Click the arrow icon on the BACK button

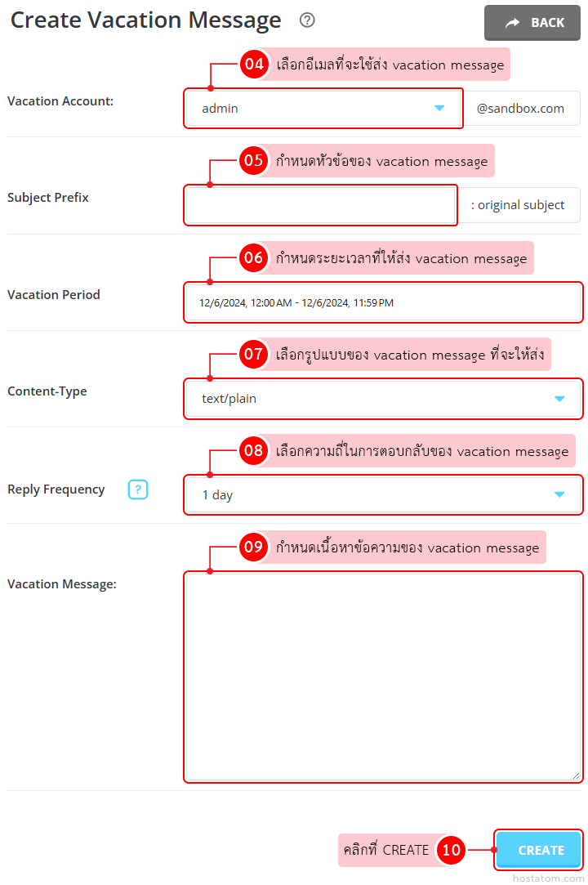(513, 23)
